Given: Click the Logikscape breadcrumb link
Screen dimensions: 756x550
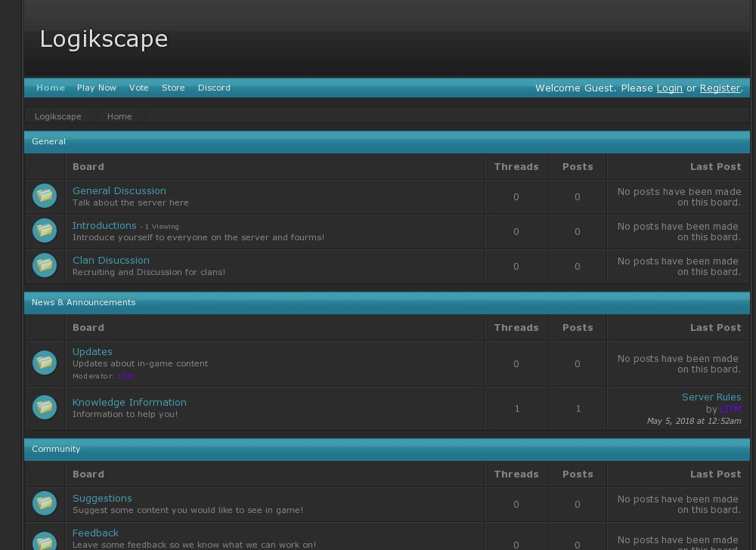Looking at the screenshot, I should (58, 116).
